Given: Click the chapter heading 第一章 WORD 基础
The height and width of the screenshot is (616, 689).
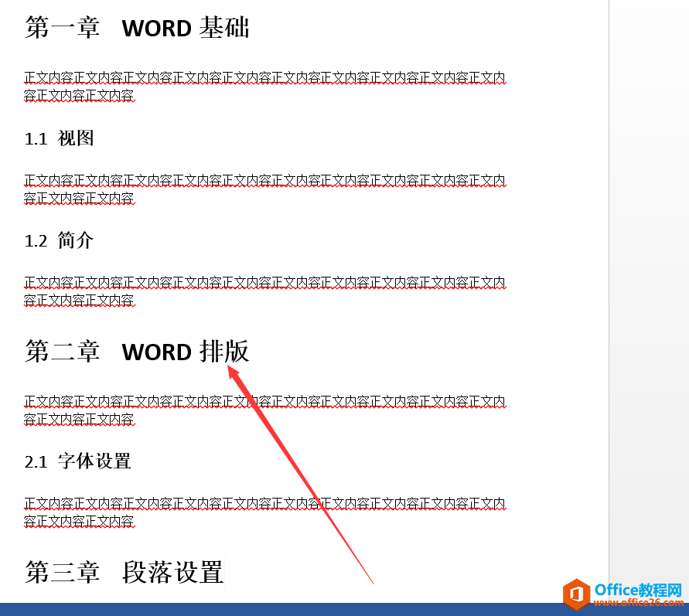Looking at the screenshot, I should [136, 28].
